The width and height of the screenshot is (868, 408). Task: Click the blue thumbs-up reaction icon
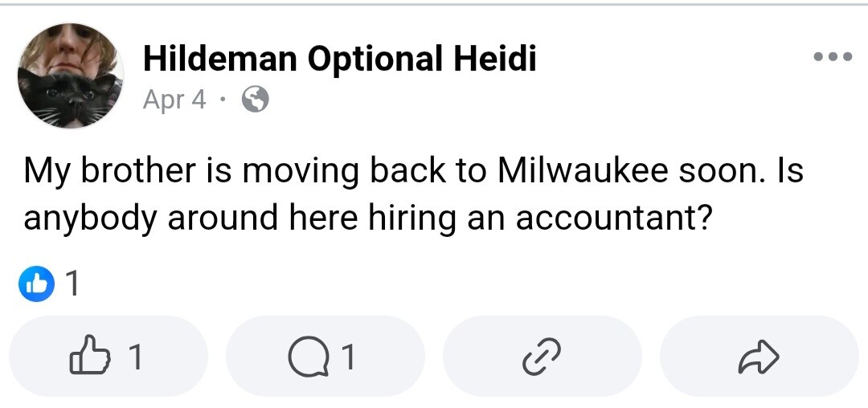36,284
